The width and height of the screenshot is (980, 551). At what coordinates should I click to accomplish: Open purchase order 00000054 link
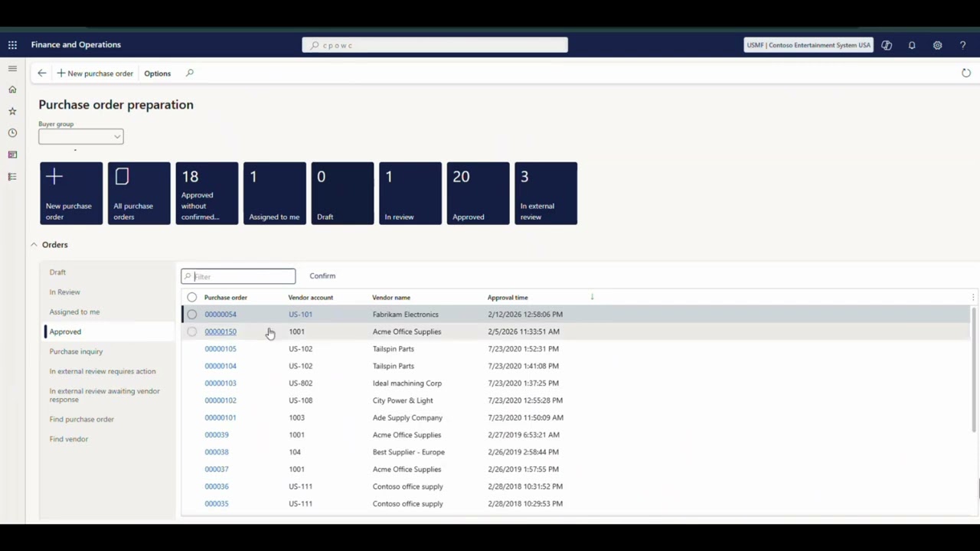click(220, 315)
